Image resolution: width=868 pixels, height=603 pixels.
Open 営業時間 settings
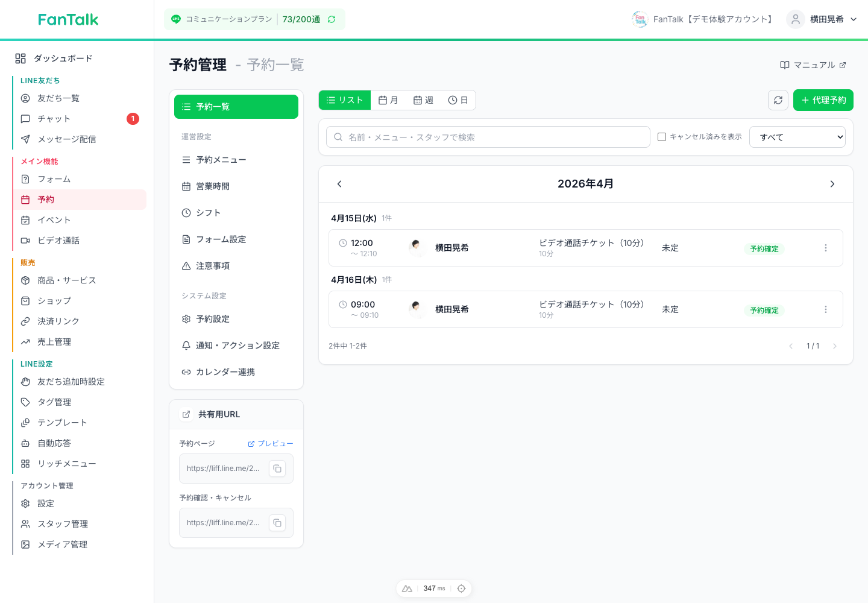click(236, 186)
